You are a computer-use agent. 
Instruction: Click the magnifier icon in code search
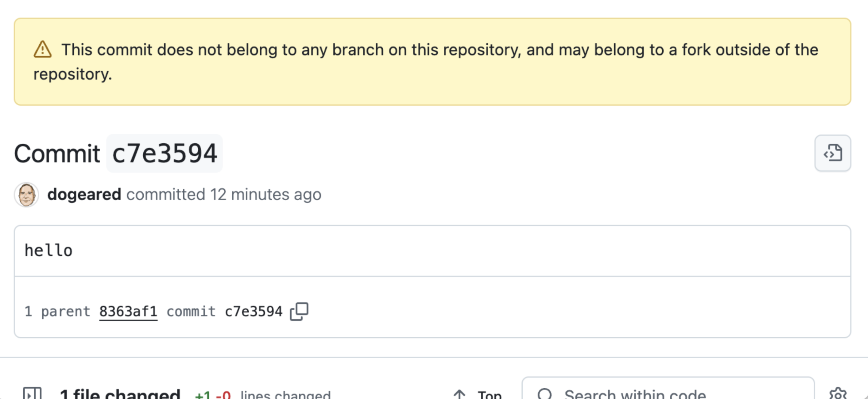(x=544, y=394)
